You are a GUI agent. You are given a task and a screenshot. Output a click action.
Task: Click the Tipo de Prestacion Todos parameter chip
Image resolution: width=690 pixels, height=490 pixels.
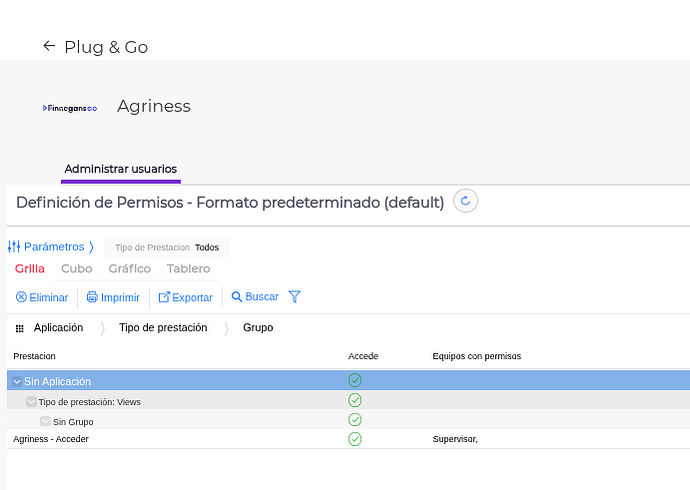[167, 247]
